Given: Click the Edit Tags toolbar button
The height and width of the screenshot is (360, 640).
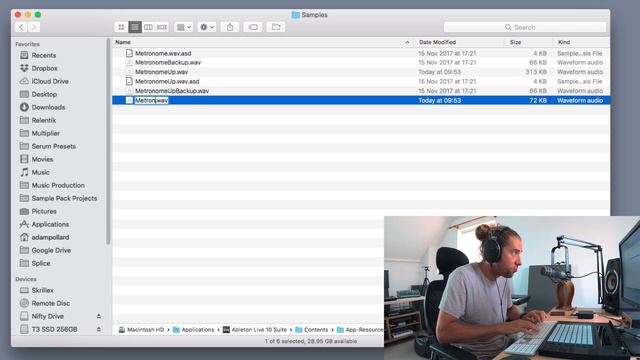Looking at the screenshot, I should click(253, 27).
